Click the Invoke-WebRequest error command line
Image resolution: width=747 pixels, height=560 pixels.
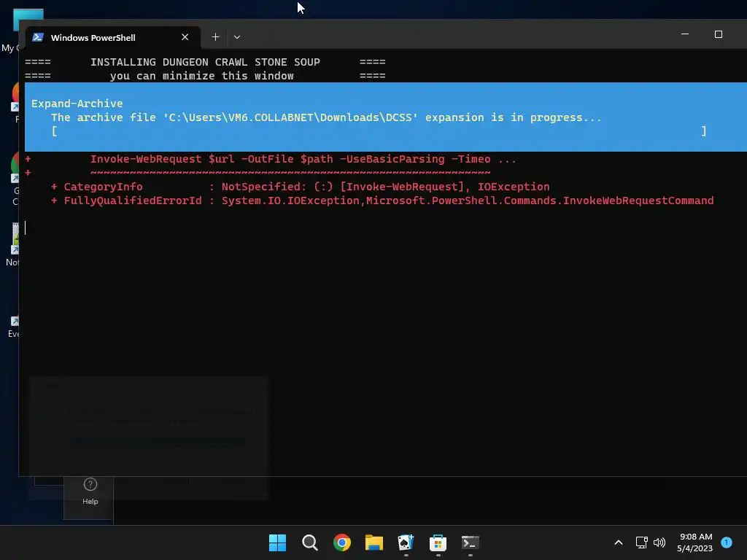(303, 159)
